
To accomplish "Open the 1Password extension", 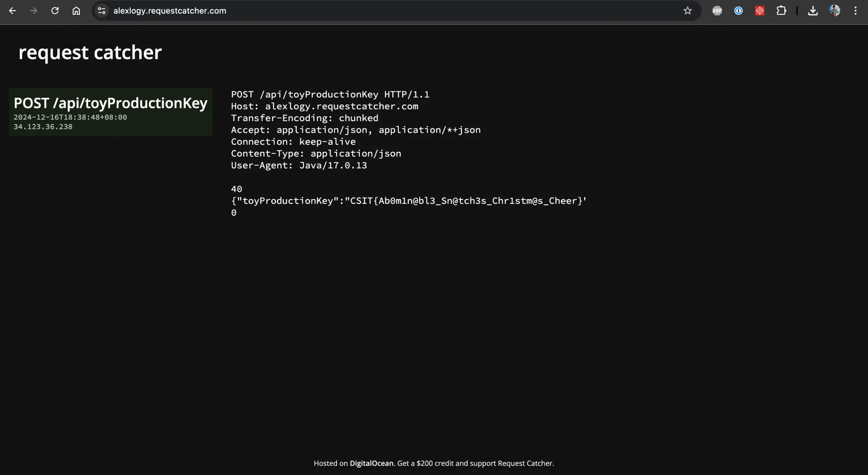I will pos(739,11).
